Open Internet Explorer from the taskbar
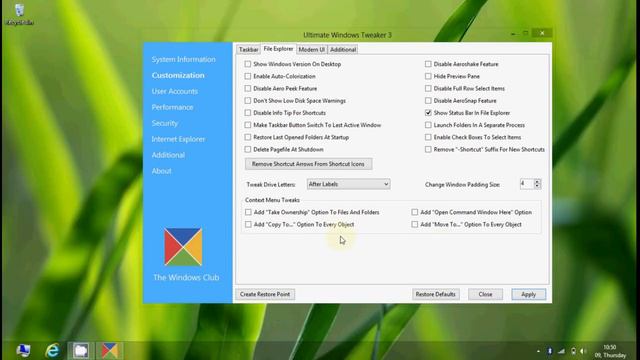 (53, 350)
